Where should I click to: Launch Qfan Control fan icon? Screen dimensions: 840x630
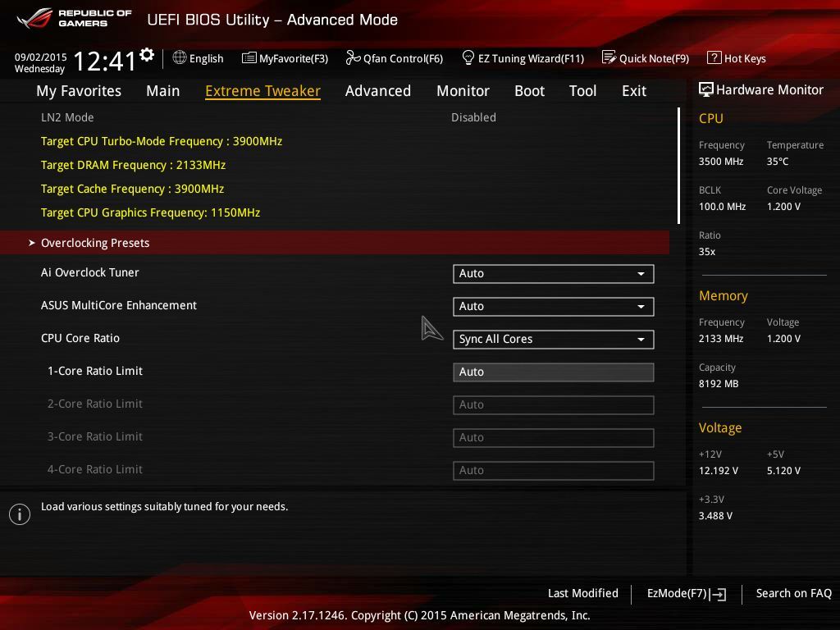[353, 57]
